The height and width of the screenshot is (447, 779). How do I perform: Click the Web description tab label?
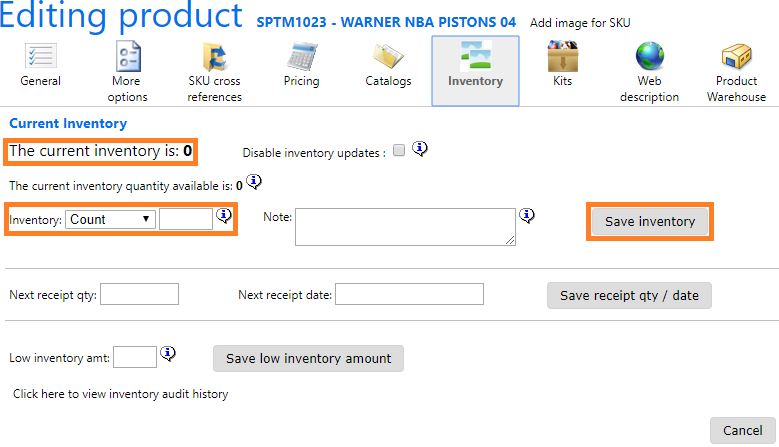(x=649, y=89)
